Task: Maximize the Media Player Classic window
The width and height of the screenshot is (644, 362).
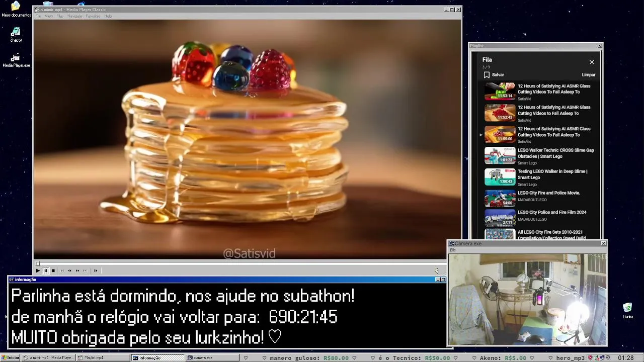Action: click(x=452, y=10)
